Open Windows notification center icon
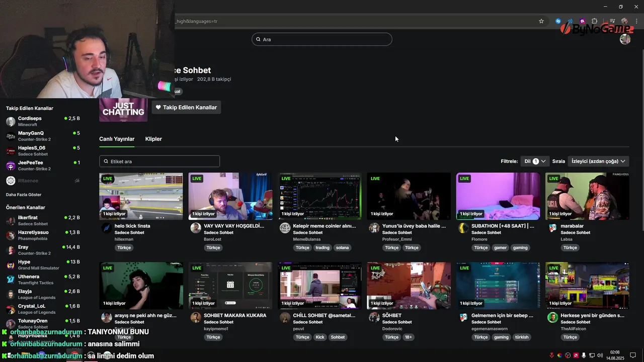 (633, 355)
